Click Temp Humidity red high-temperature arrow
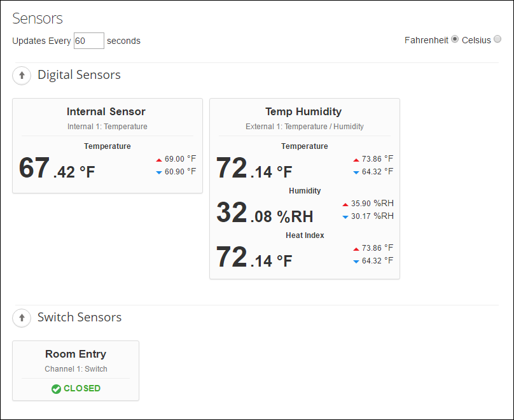 [356, 159]
